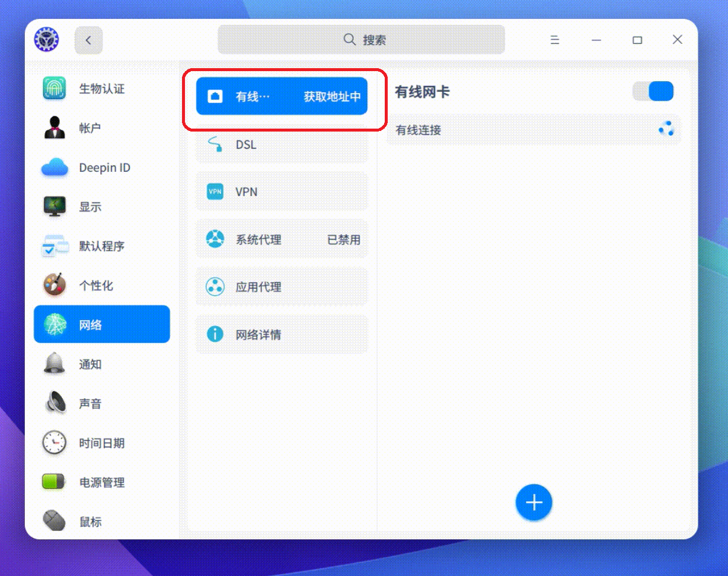Minimize the Control Center window
This screenshot has height=576, width=728.
(x=596, y=40)
